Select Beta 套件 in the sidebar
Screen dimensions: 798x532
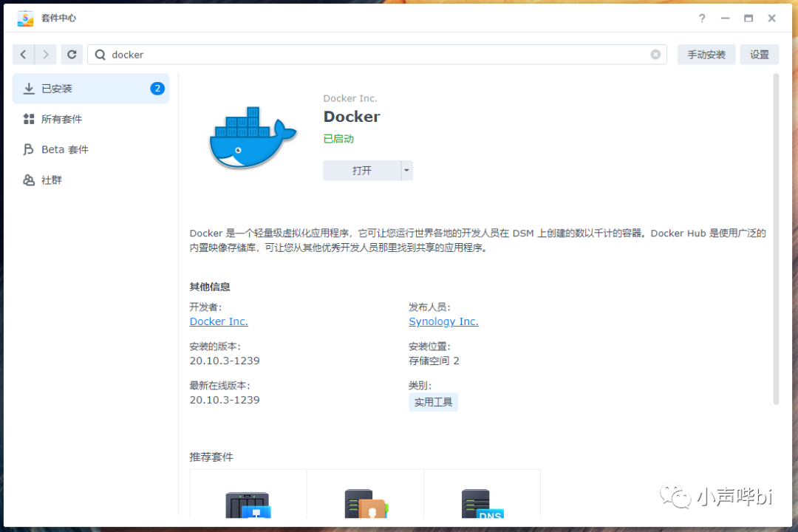tap(91, 150)
